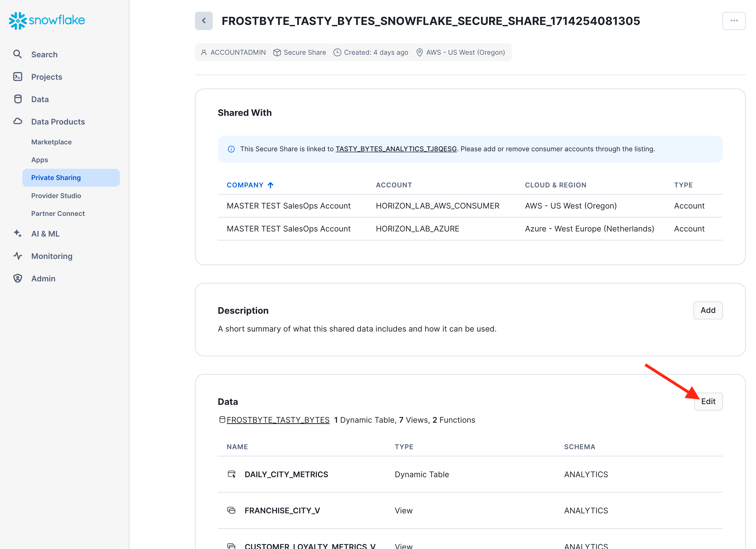Image resolution: width=756 pixels, height=549 pixels.
Task: Open TASTY_BYTES_ANALYTICS_TJ8QESG listing link
Action: tap(396, 149)
